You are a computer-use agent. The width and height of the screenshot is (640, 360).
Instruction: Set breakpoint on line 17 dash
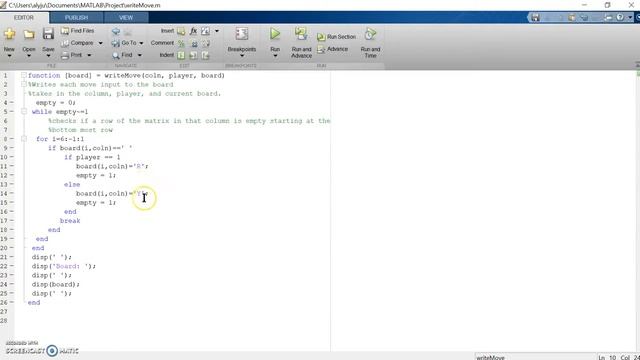[11, 220]
